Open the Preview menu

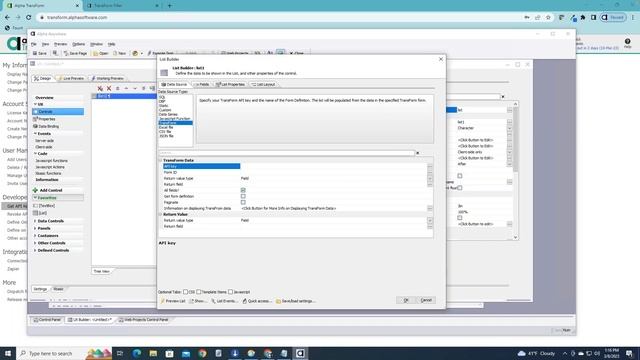(x=60, y=44)
